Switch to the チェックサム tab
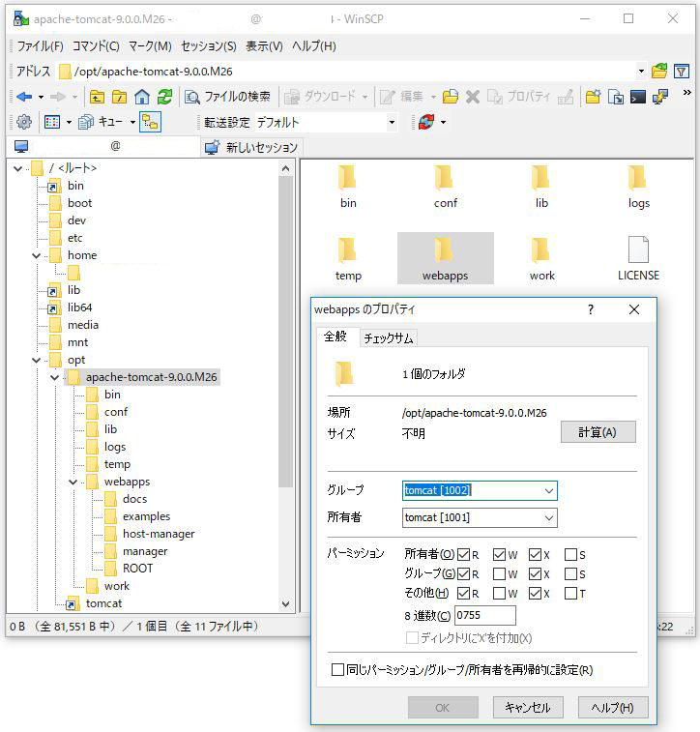 [x=389, y=338]
